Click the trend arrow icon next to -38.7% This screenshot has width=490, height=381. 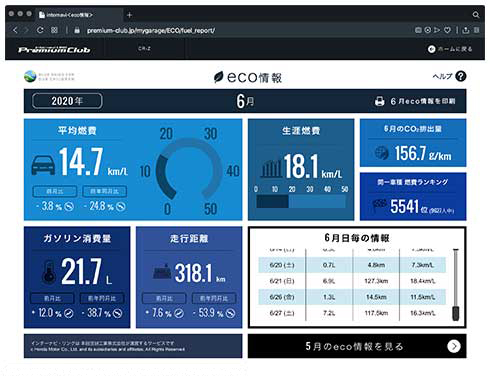(117, 313)
